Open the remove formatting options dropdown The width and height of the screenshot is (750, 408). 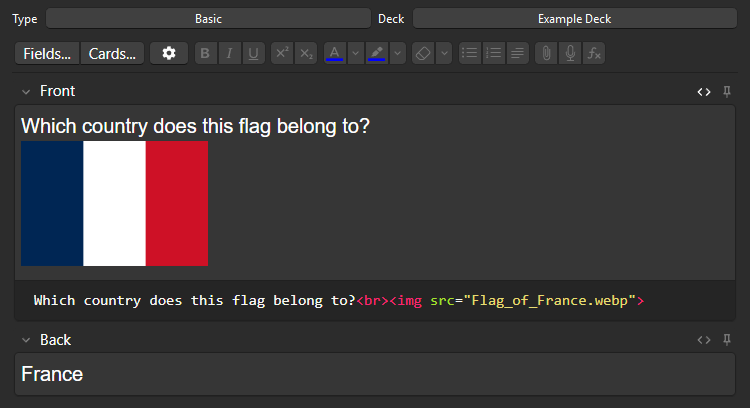tap(444, 53)
